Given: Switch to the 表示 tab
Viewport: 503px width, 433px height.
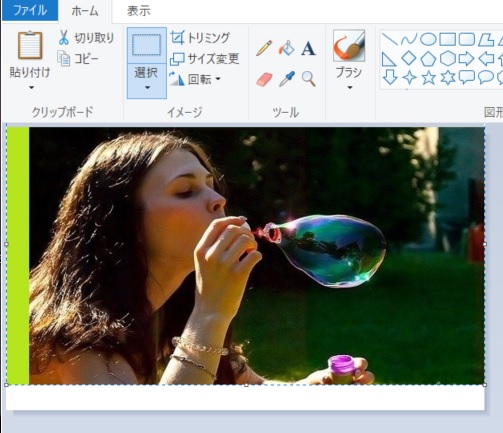Looking at the screenshot, I should tap(139, 11).
